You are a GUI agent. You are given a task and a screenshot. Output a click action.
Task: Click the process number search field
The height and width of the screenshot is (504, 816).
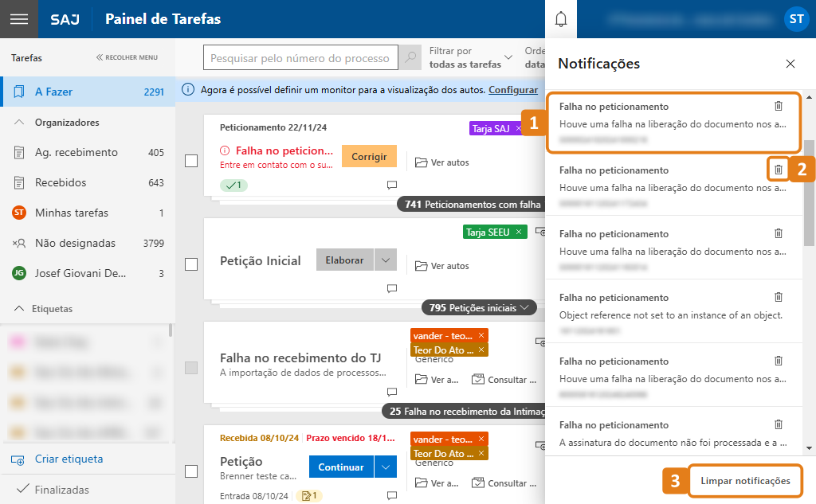tap(300, 57)
